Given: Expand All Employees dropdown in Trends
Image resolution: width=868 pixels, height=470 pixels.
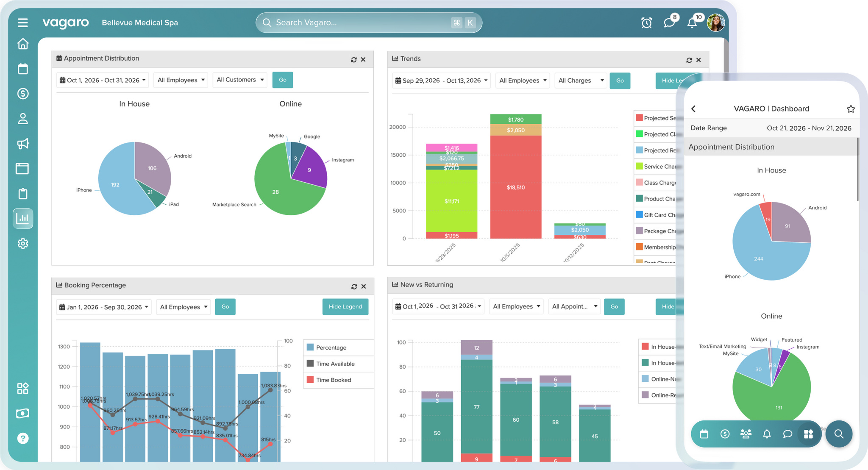Looking at the screenshot, I should pyautogui.click(x=523, y=81).
